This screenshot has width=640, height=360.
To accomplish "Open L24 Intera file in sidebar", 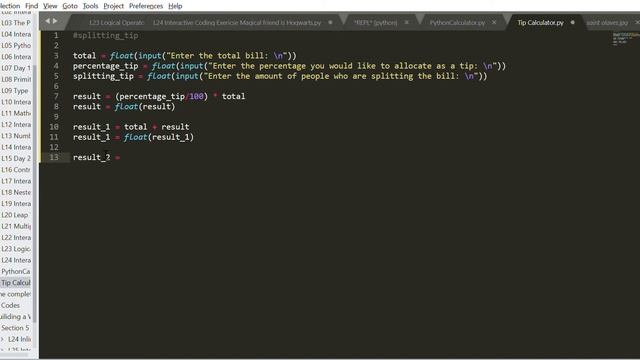I will tap(16, 260).
